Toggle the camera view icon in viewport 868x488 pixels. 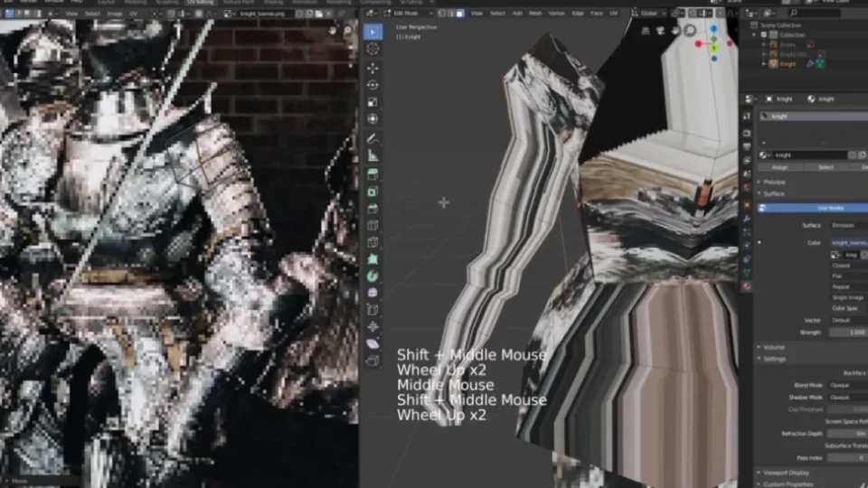(x=660, y=31)
